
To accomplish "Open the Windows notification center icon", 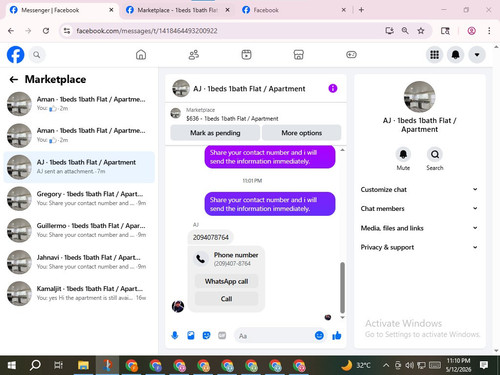I will [x=484, y=365].
